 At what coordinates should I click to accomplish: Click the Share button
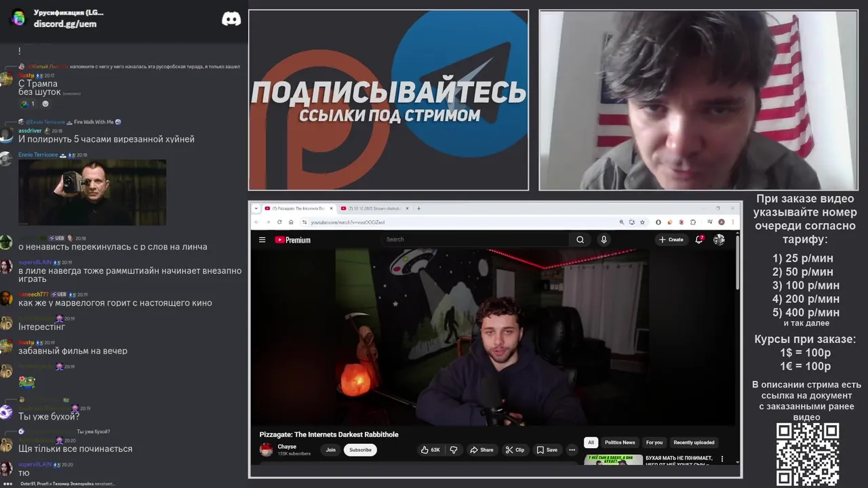481,449
